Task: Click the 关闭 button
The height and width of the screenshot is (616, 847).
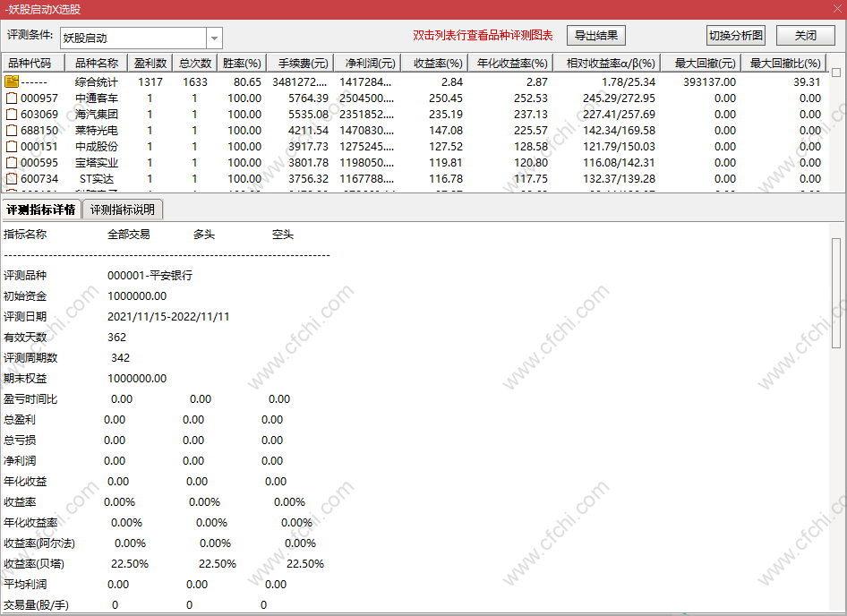Action: click(x=806, y=36)
